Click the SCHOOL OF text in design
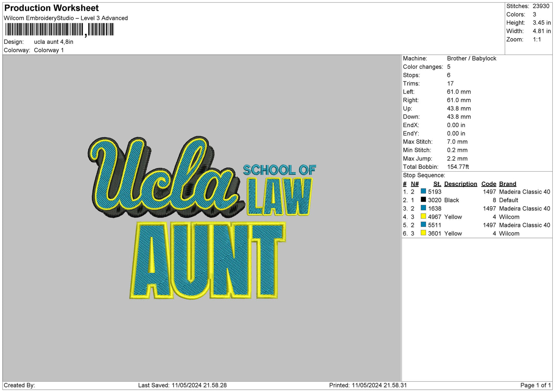This screenshot has height=392, width=555. pyautogui.click(x=279, y=170)
